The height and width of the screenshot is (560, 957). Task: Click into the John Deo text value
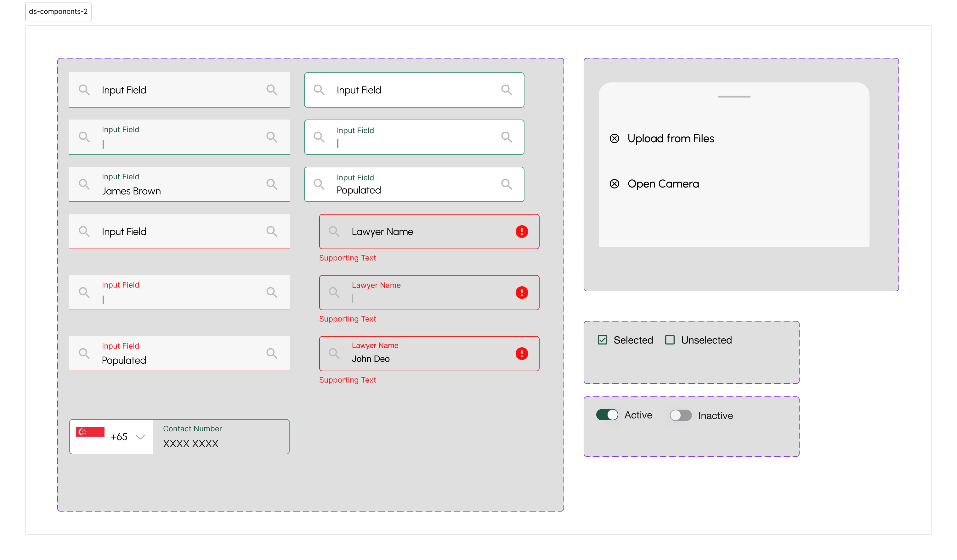(371, 359)
